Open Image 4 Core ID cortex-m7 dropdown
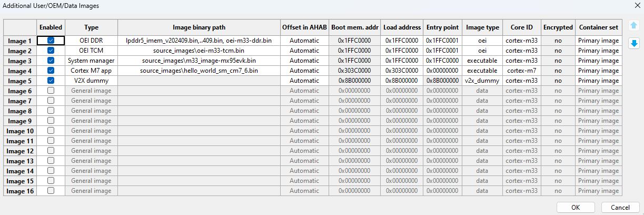Viewport: 644px width, 215px height. click(521, 71)
